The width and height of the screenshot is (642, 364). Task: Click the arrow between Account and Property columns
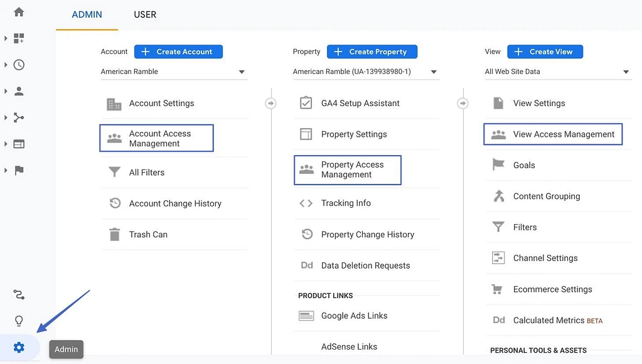[x=270, y=103]
